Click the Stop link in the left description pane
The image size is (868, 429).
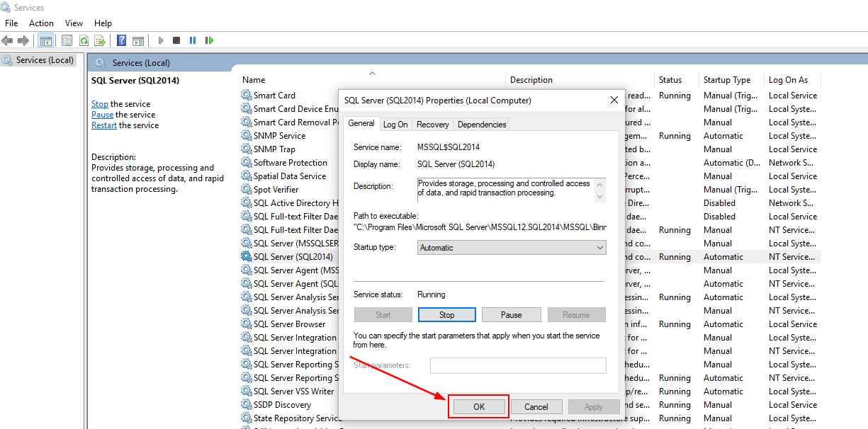[100, 104]
